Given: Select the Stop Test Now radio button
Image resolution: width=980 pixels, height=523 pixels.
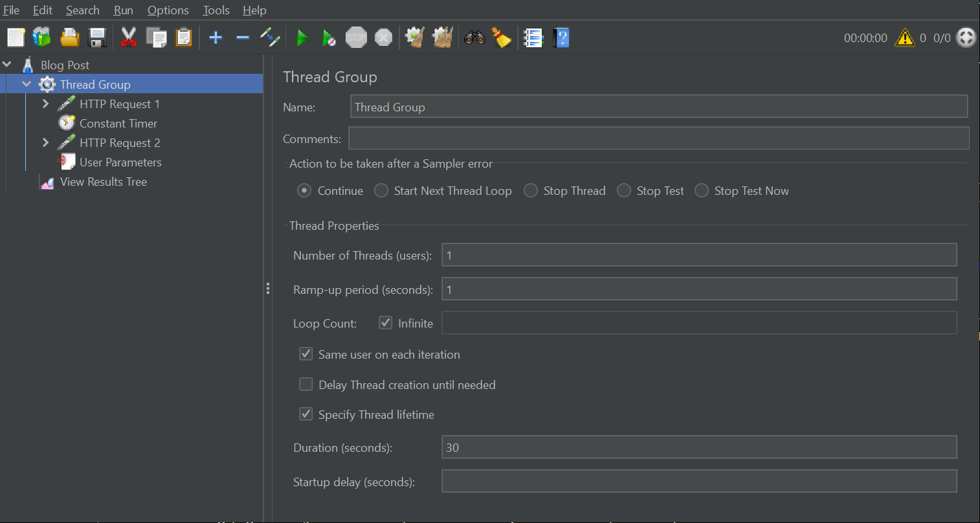Looking at the screenshot, I should 702,191.
